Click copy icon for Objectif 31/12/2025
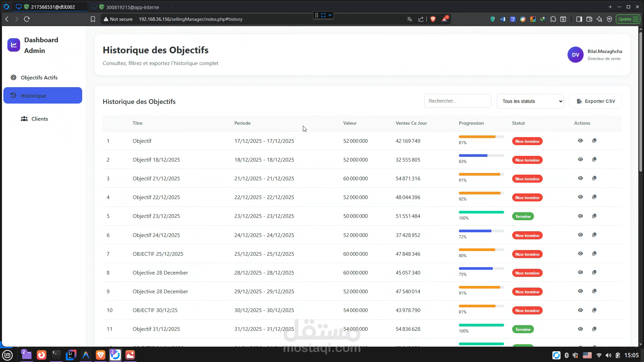Image resolution: width=644 pixels, height=362 pixels. 594,329
